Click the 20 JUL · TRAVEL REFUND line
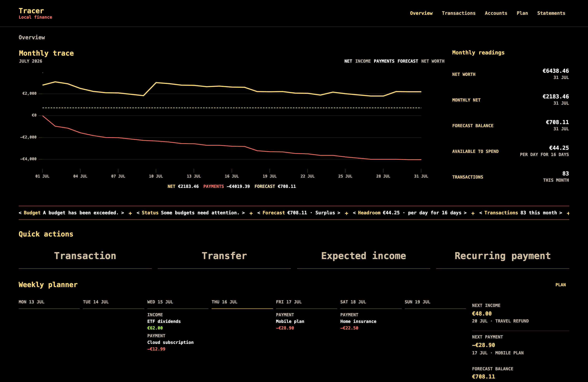Image resolution: width=588 pixels, height=382 pixels. (500, 321)
